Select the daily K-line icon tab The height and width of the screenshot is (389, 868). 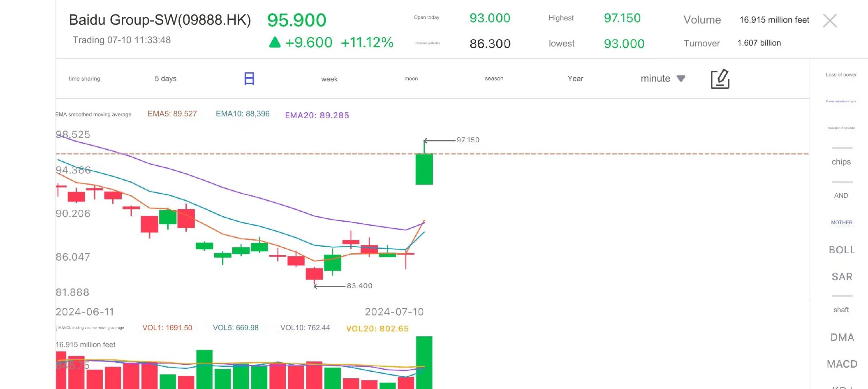(249, 79)
